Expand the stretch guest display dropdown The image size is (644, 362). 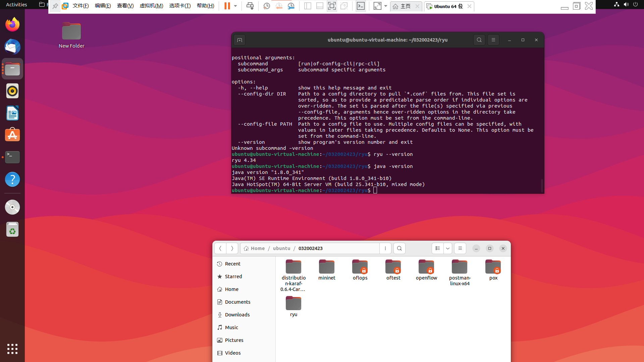(x=386, y=6)
